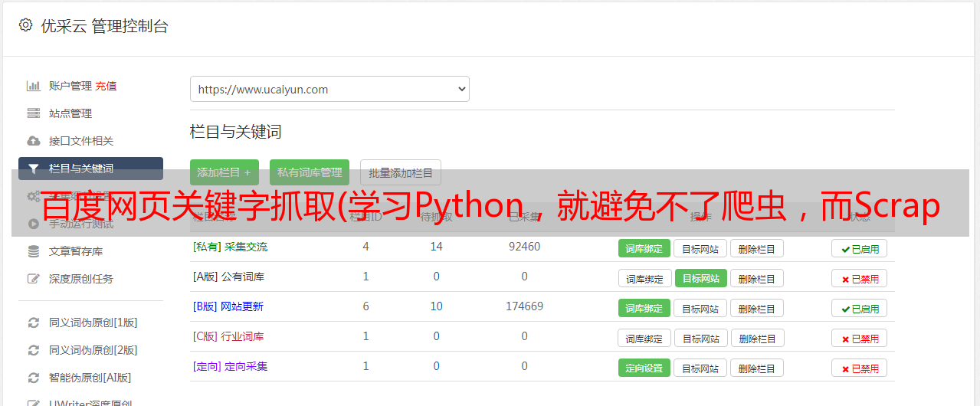Open 站点管理 via its server icon
This screenshot has width=980, height=406.
click(x=34, y=113)
